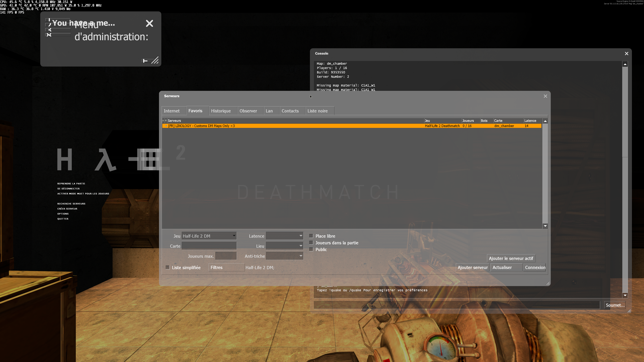
Task: Open the Lieu location dropdown
Action: [x=284, y=246]
